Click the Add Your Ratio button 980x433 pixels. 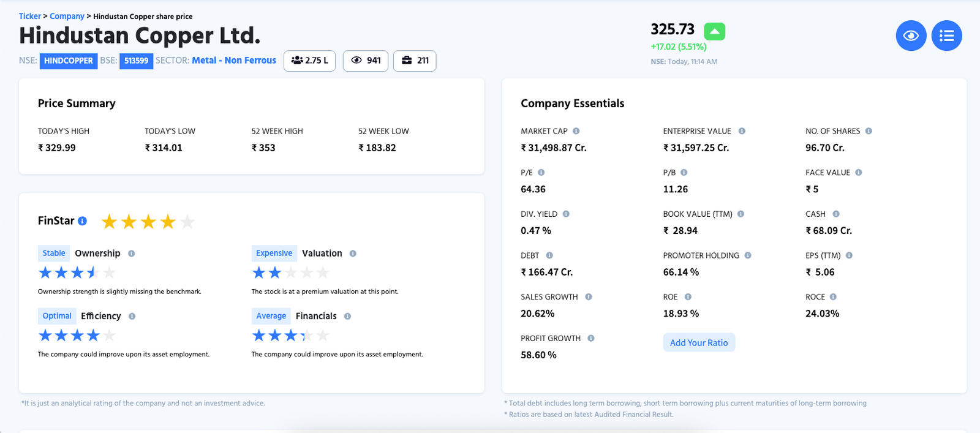pyautogui.click(x=699, y=343)
